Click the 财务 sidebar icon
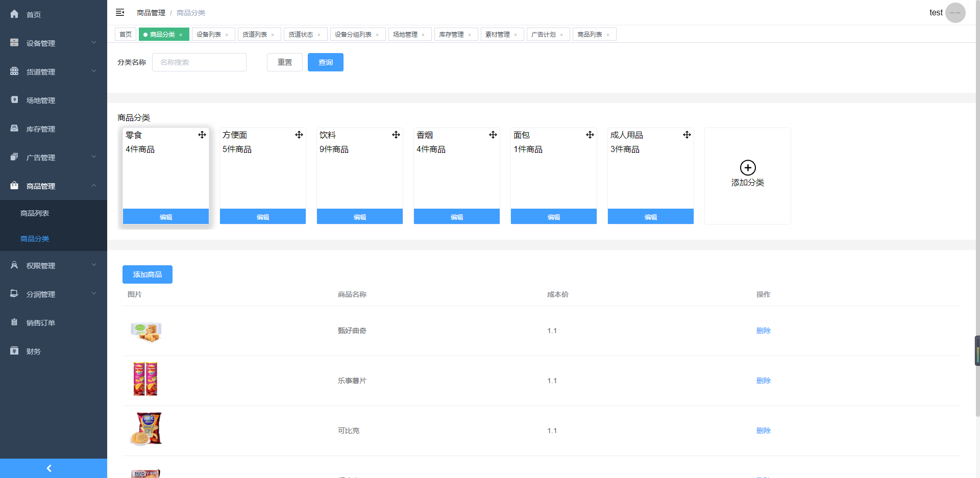The width and height of the screenshot is (980, 478). [14, 351]
